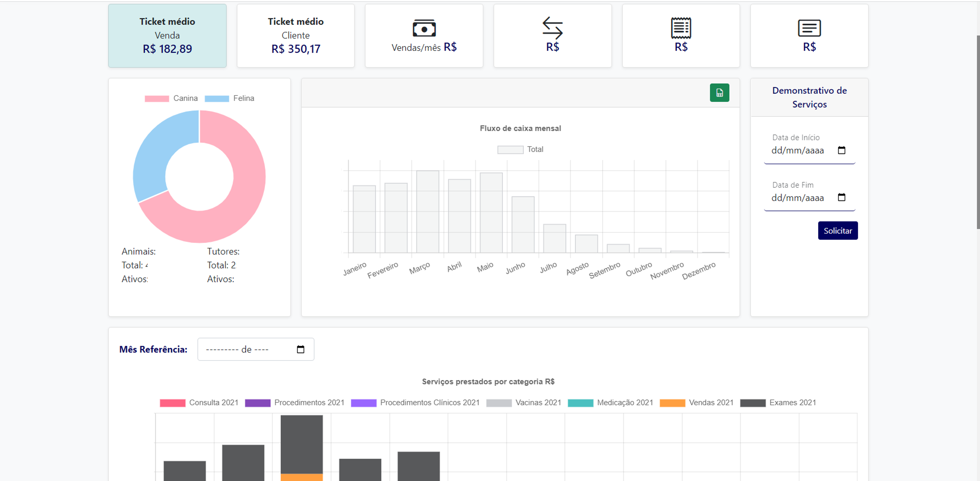
Task: Click the Demonstrativo de Serviços heading
Action: pyautogui.click(x=809, y=97)
